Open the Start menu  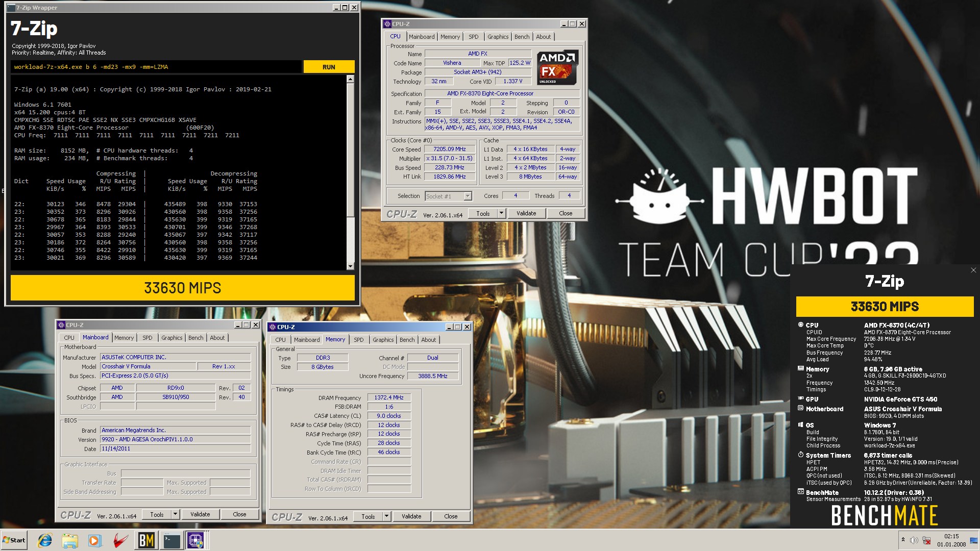point(14,540)
